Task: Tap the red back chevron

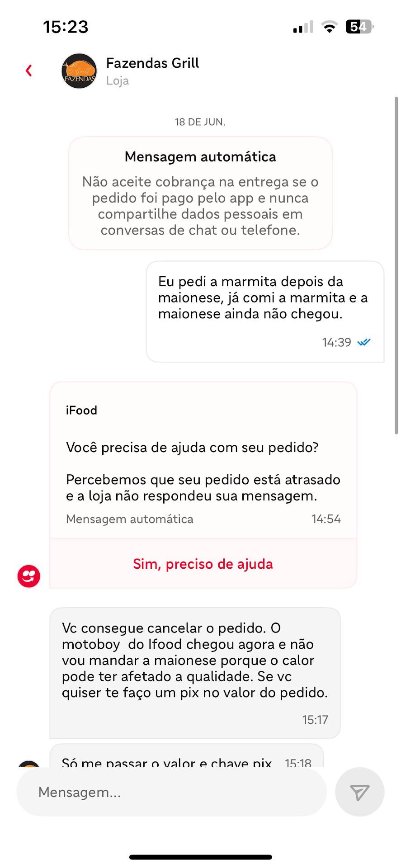Action: tap(29, 71)
